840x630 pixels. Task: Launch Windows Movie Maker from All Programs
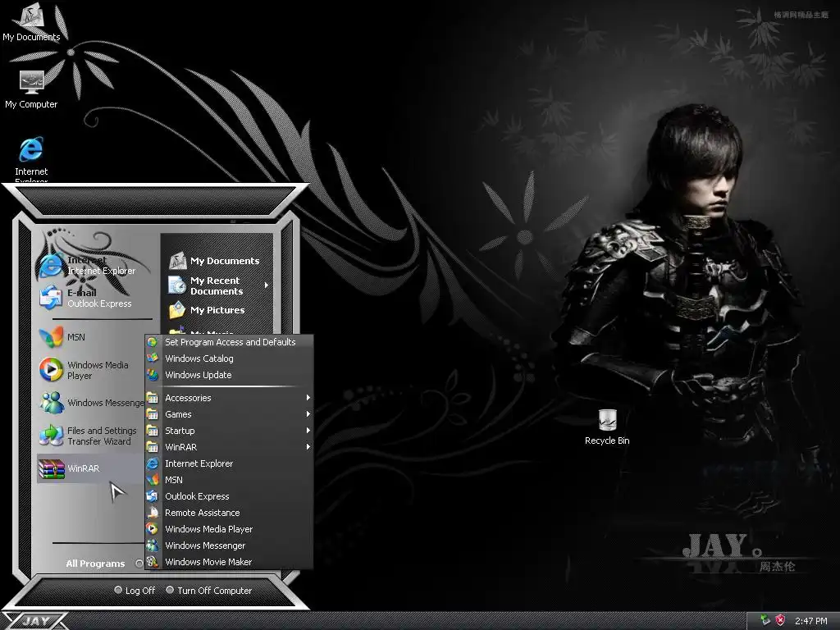pos(229,562)
